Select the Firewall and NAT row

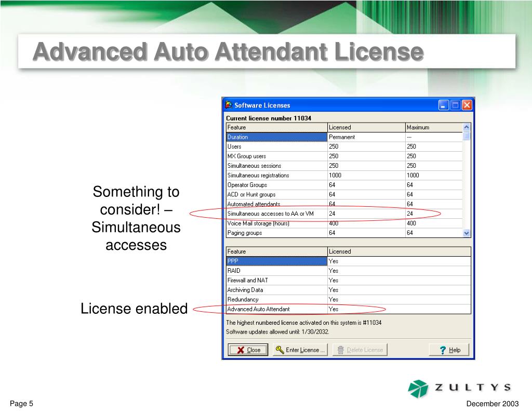[349, 281]
